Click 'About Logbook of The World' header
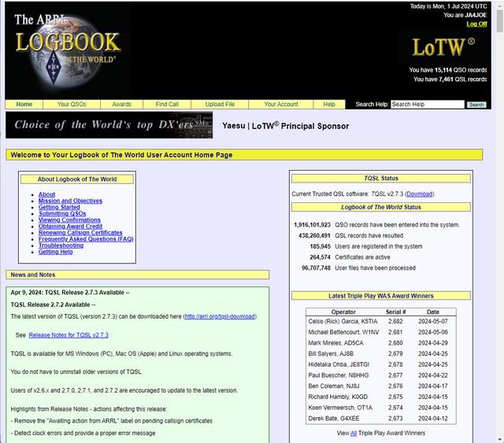 click(77, 179)
